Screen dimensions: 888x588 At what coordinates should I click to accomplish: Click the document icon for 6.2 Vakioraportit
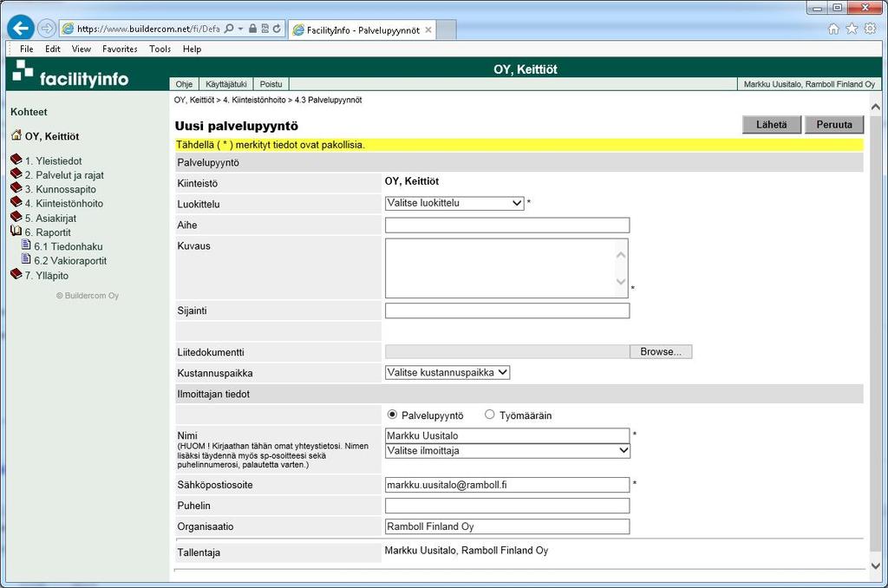pos(26,259)
